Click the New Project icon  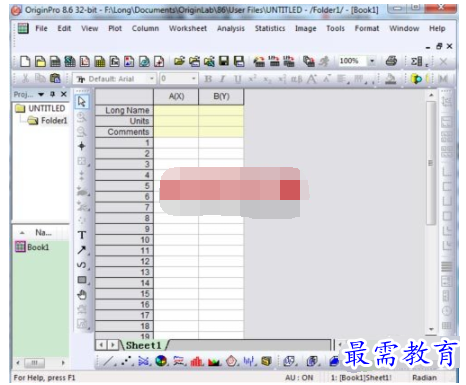click(25, 61)
